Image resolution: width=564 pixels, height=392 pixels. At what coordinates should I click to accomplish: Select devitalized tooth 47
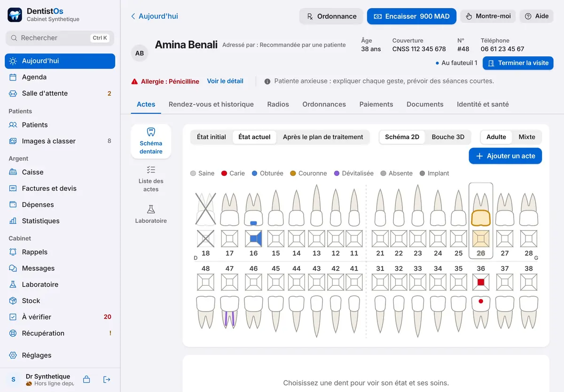(x=229, y=298)
